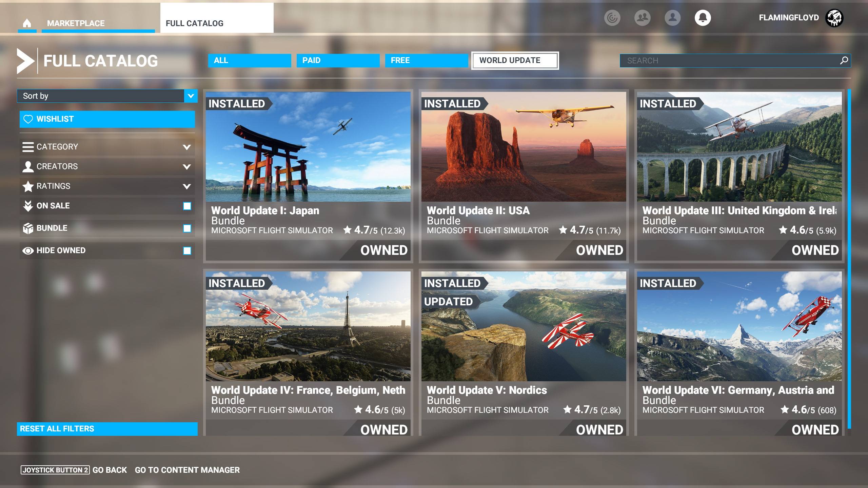The width and height of the screenshot is (868, 488).
Task: Click the search magnifier icon
Action: point(844,60)
